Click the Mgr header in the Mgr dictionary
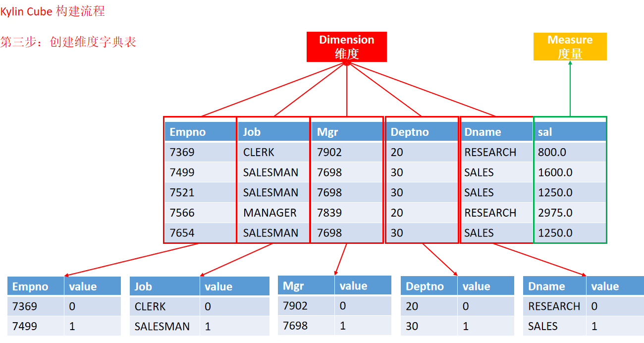Viewport: 644px width, 343px height. pyautogui.click(x=306, y=286)
